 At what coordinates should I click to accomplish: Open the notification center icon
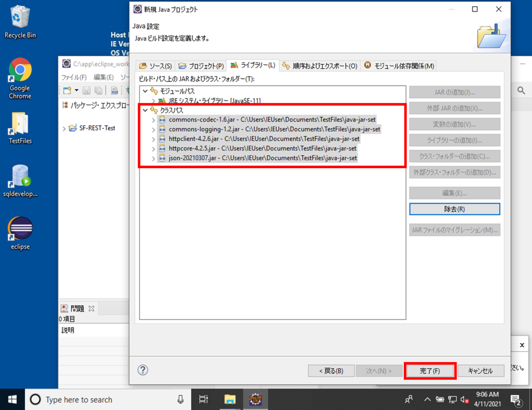pos(516,399)
